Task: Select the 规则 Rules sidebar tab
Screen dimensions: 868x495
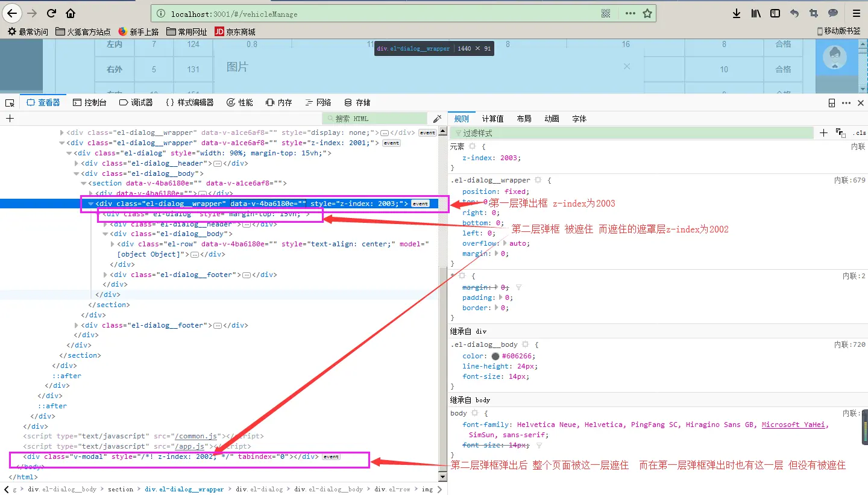Action: point(461,119)
